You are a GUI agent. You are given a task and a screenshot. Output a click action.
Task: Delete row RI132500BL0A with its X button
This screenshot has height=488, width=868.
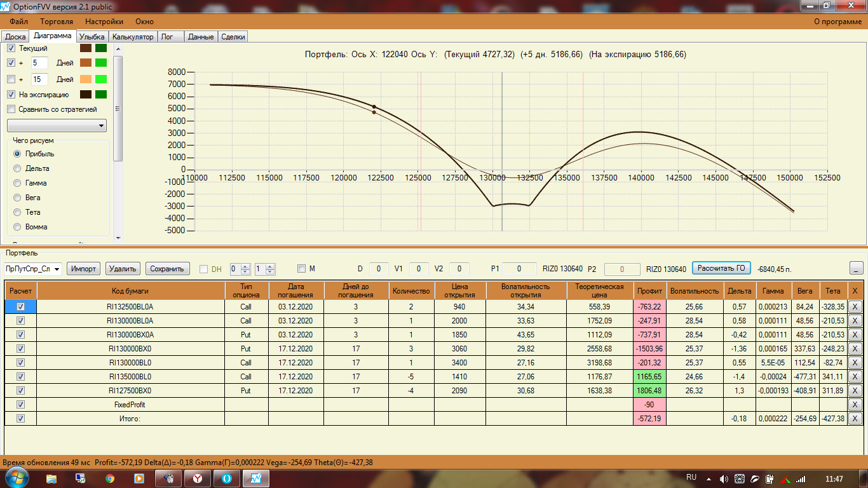coord(855,306)
